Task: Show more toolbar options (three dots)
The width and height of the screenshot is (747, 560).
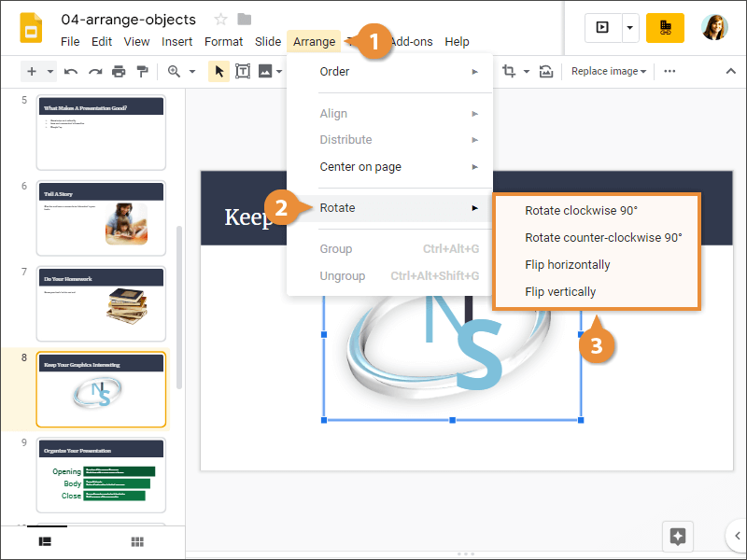Action: click(x=669, y=71)
